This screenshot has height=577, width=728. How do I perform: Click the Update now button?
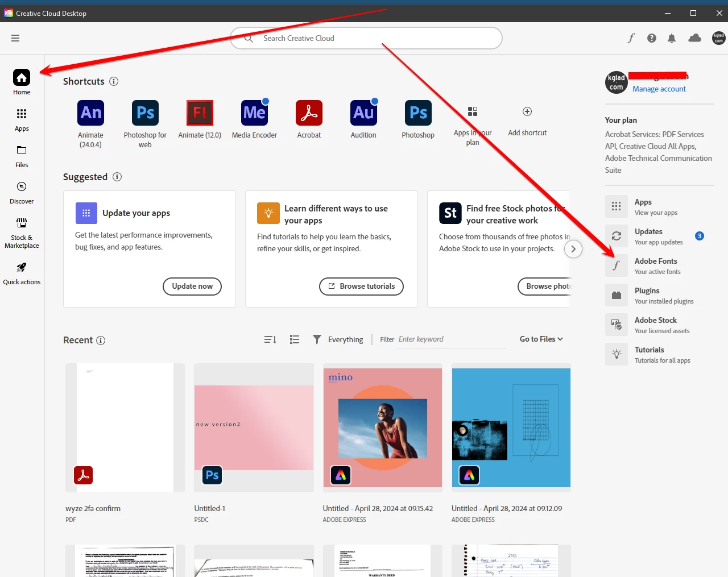pyautogui.click(x=192, y=286)
